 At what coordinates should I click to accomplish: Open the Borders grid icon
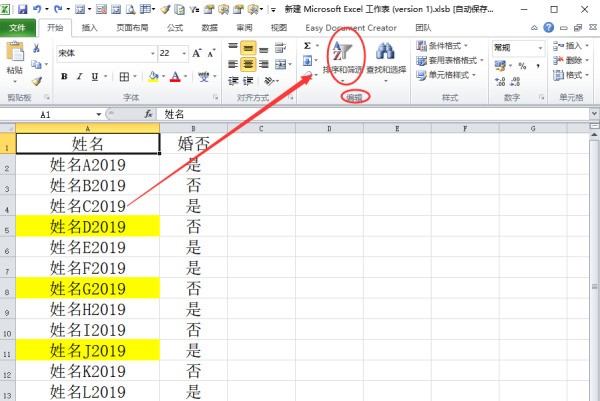(124, 77)
